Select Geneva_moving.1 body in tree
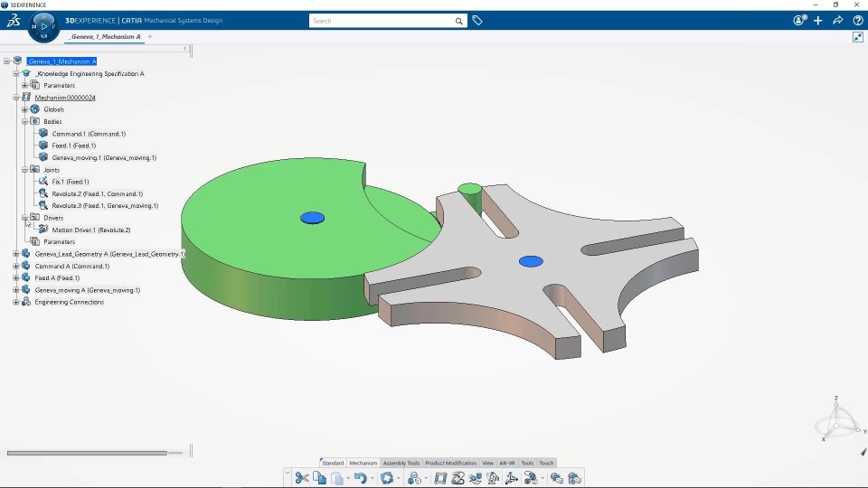Viewport: 868px width, 488px height. click(104, 157)
